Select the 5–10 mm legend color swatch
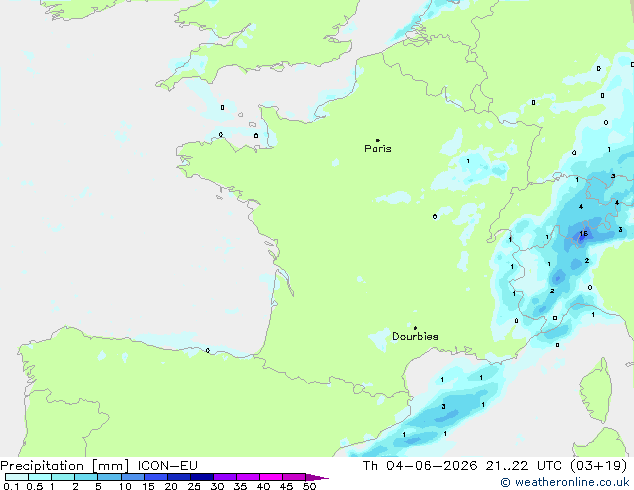 tap(109, 477)
